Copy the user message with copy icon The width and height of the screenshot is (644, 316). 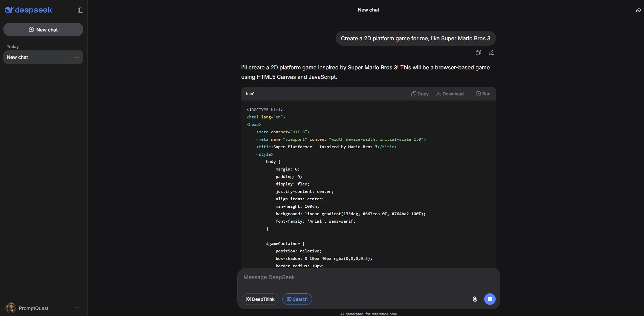click(478, 52)
